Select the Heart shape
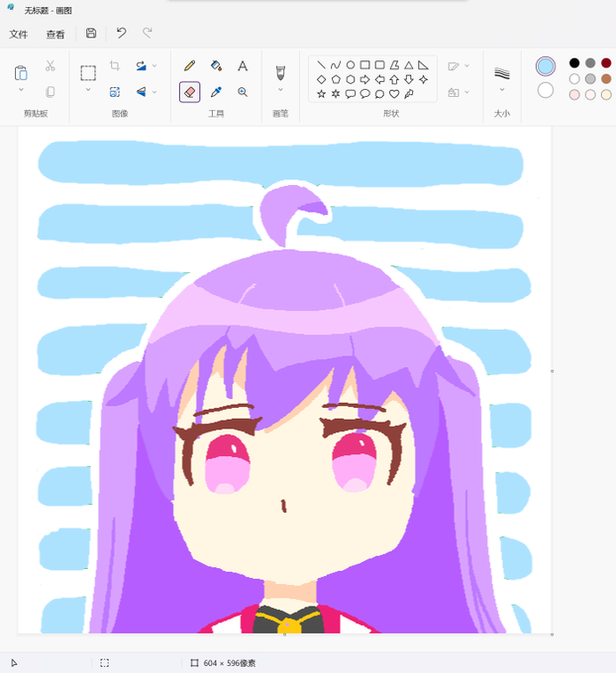This screenshot has width=616, height=673. 394,94
